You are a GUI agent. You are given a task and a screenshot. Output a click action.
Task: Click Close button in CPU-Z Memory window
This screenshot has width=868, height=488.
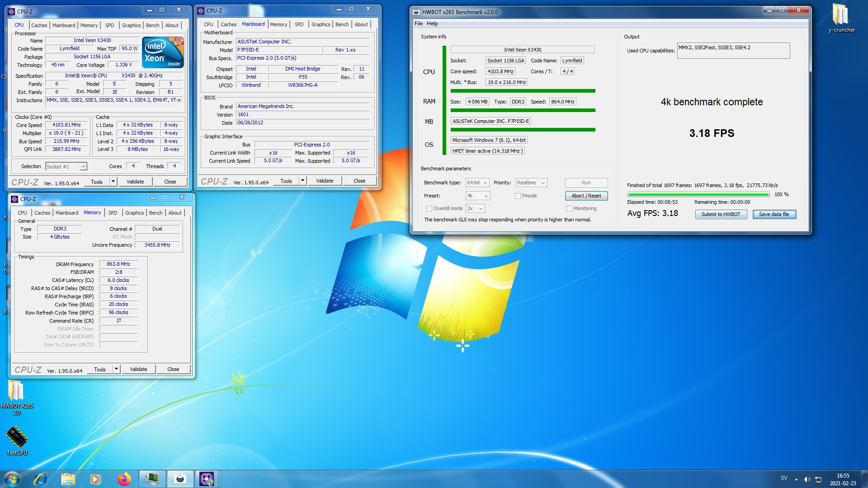coord(173,370)
